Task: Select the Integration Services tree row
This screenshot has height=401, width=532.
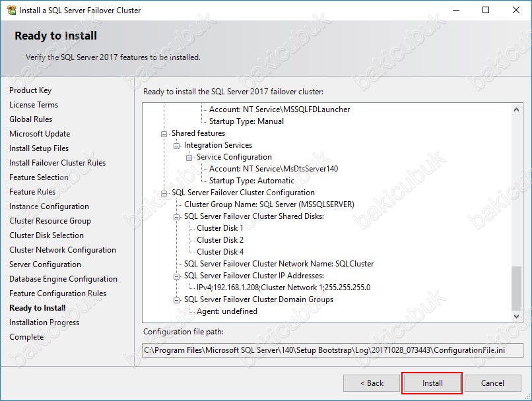Action: point(218,145)
